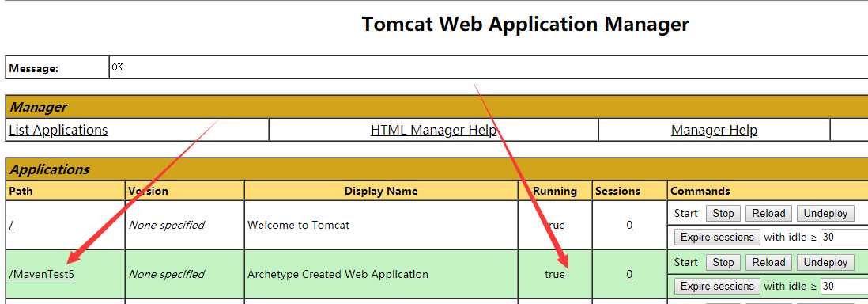Stop the /MavenTest5 application

click(x=723, y=262)
